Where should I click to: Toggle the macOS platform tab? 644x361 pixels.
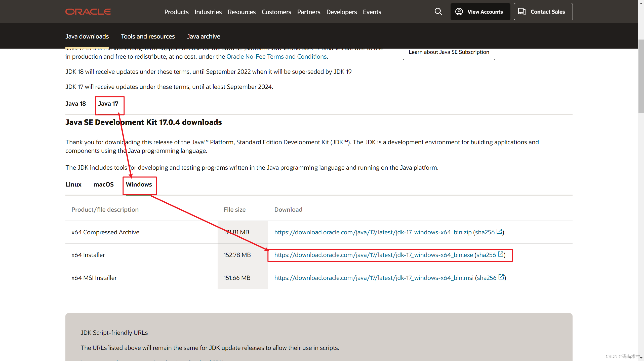(x=103, y=184)
